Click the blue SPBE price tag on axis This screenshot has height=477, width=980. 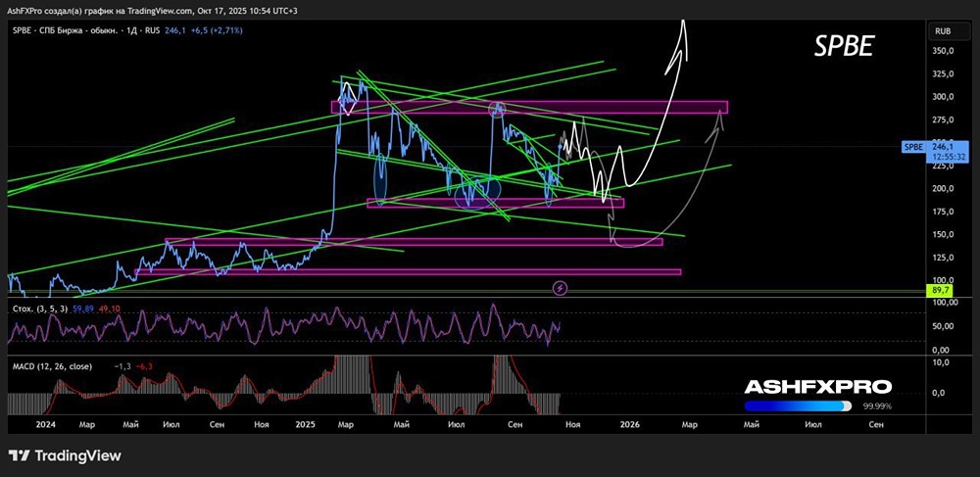coord(913,147)
